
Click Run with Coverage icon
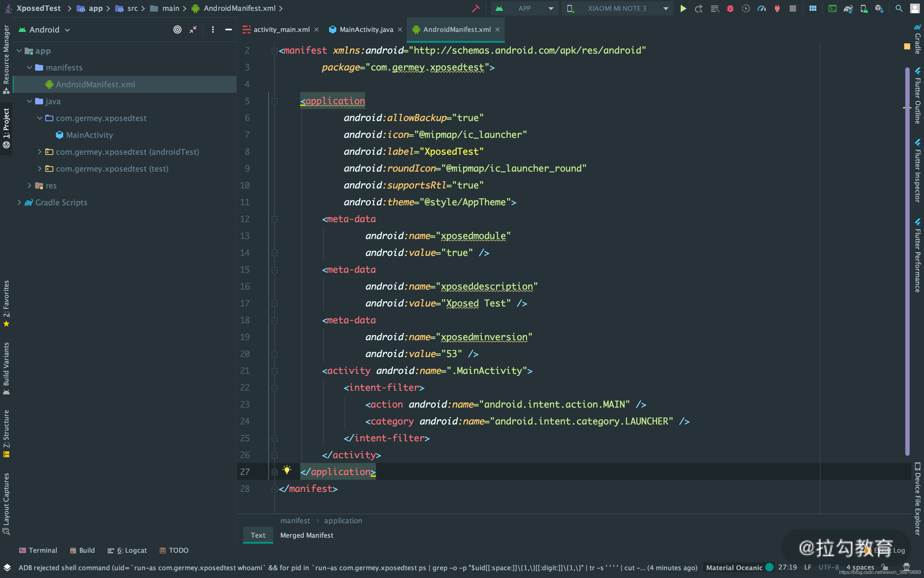[x=746, y=8]
